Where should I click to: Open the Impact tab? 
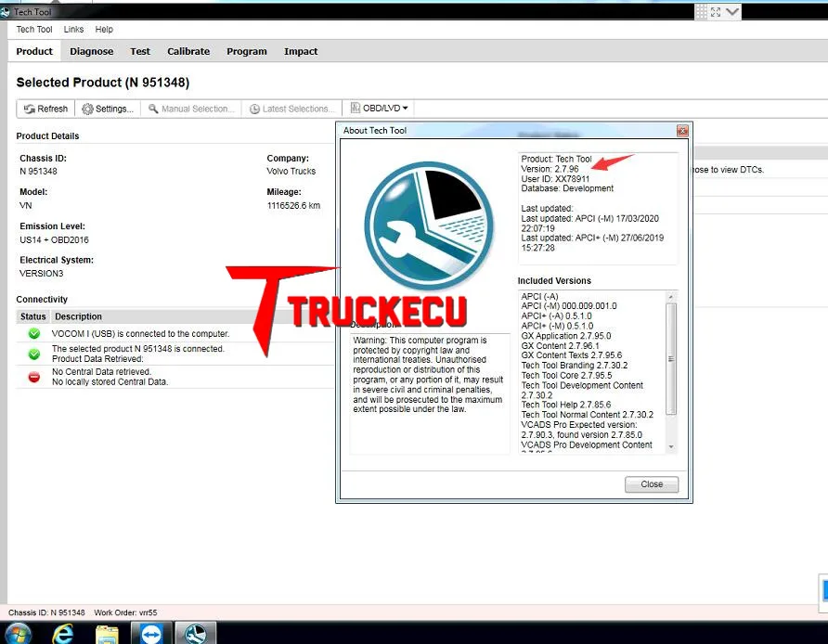pyautogui.click(x=301, y=51)
